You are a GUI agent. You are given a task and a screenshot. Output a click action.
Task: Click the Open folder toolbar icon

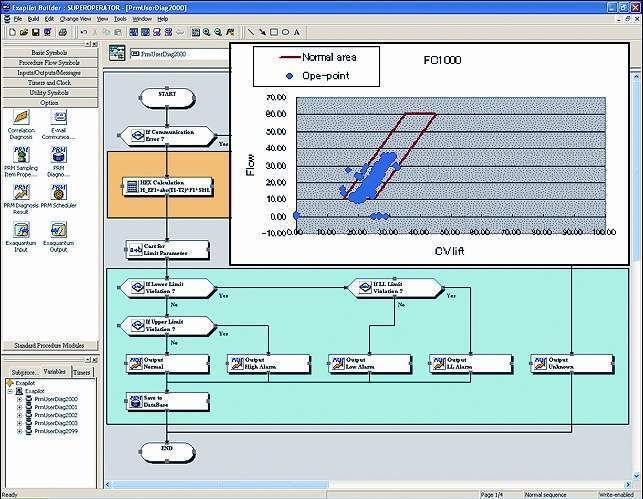click(24, 32)
